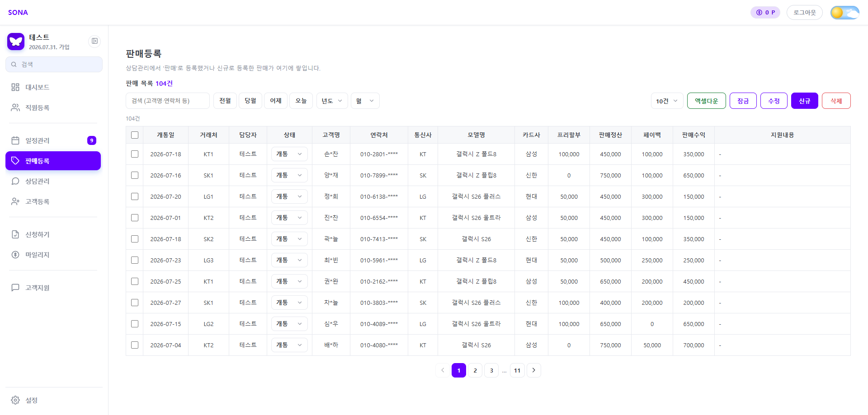
Task: Check the row for 권*완
Action: click(135, 281)
